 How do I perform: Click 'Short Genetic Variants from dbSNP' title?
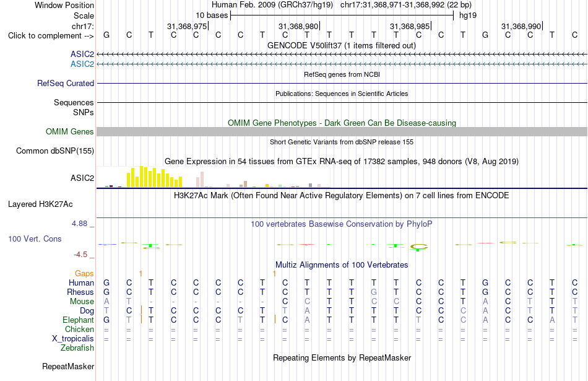click(x=342, y=142)
